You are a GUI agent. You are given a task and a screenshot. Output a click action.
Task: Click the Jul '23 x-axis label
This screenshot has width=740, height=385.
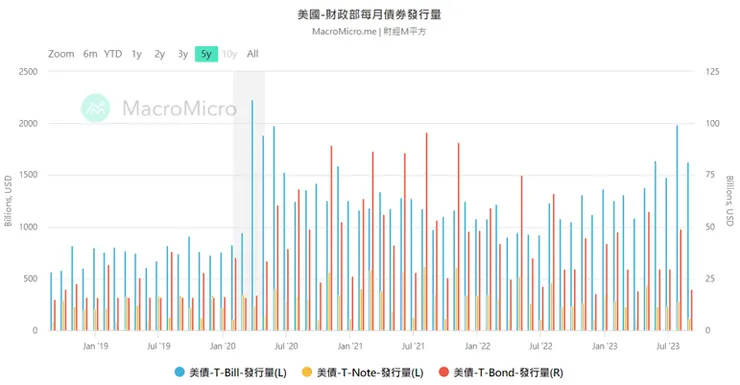(668, 346)
